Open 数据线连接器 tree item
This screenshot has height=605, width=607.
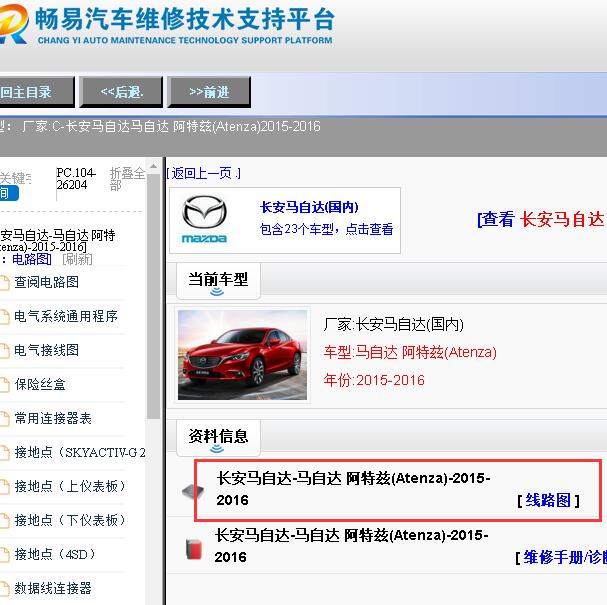click(x=53, y=589)
